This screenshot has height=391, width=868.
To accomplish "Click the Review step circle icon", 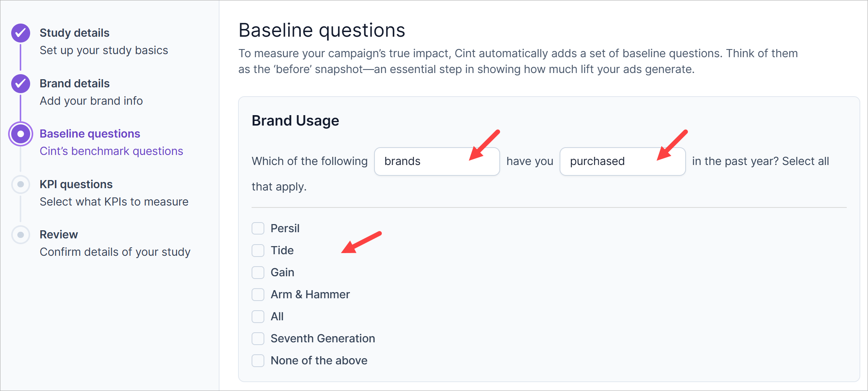I will [x=21, y=235].
